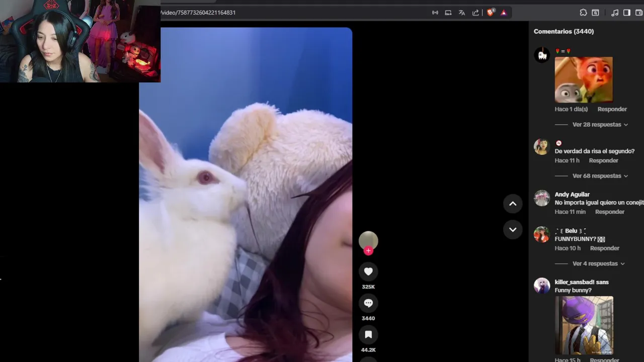Click the killer_sansbad! sans username
This screenshot has height=362, width=644.
(582, 282)
